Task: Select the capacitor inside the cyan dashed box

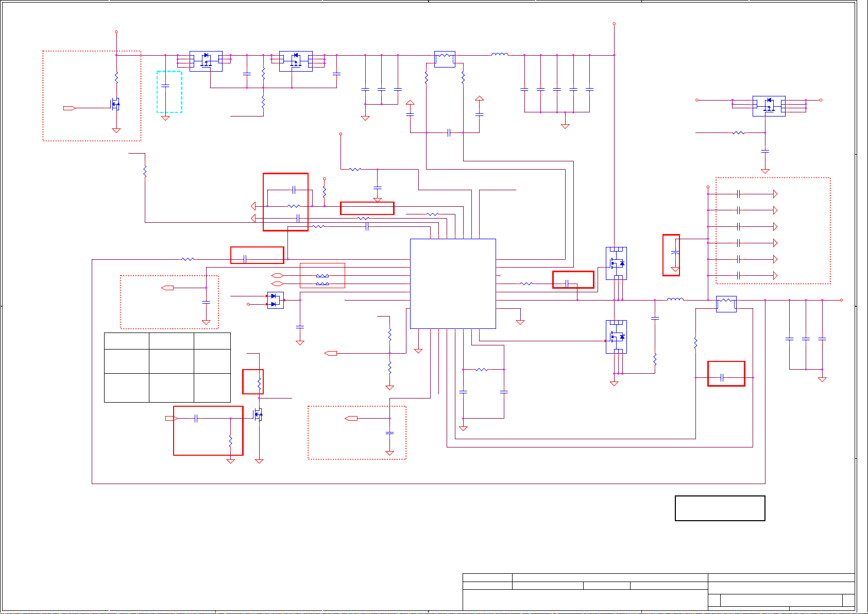Action: [165, 86]
